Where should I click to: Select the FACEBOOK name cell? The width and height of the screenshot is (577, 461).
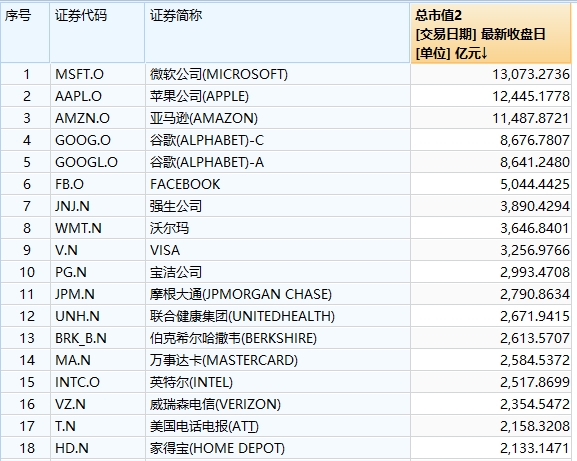(277, 184)
